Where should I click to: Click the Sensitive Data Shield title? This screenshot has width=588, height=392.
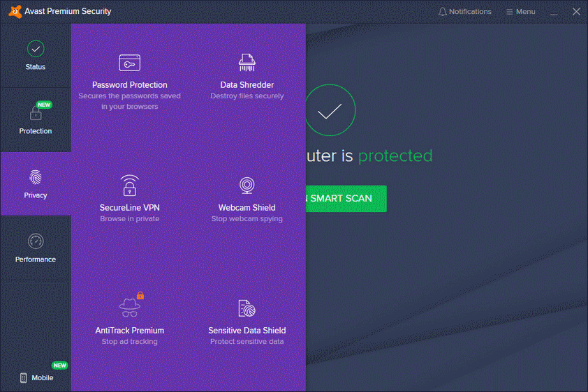click(x=247, y=331)
